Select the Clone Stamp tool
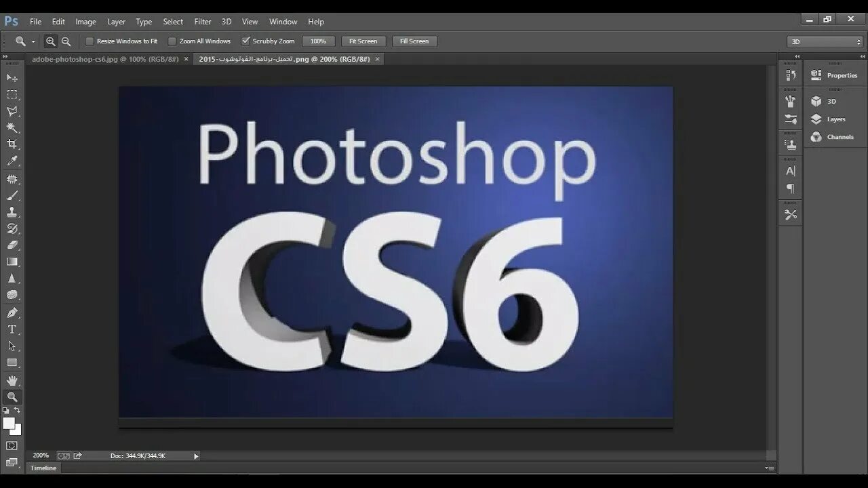868x488 pixels. [x=12, y=212]
